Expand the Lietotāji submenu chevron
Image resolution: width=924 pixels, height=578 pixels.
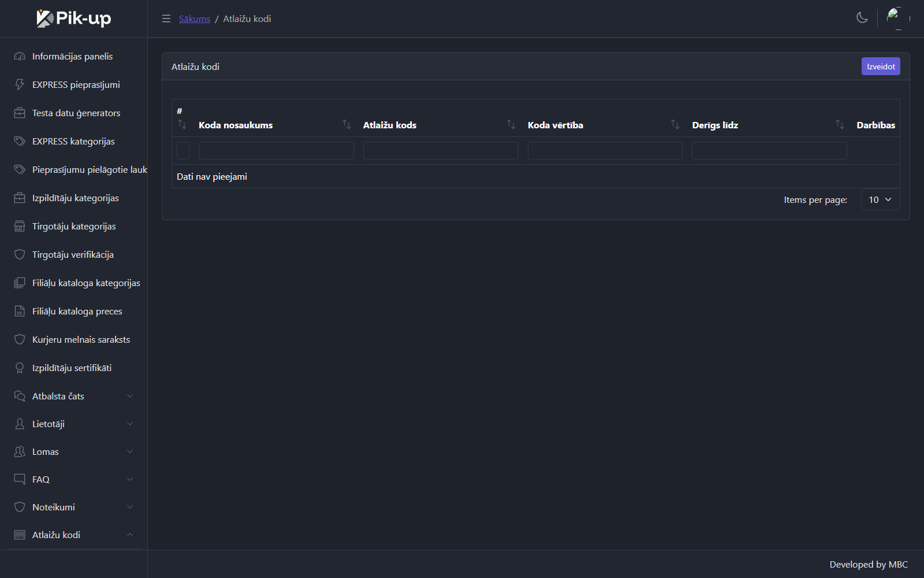coord(130,424)
